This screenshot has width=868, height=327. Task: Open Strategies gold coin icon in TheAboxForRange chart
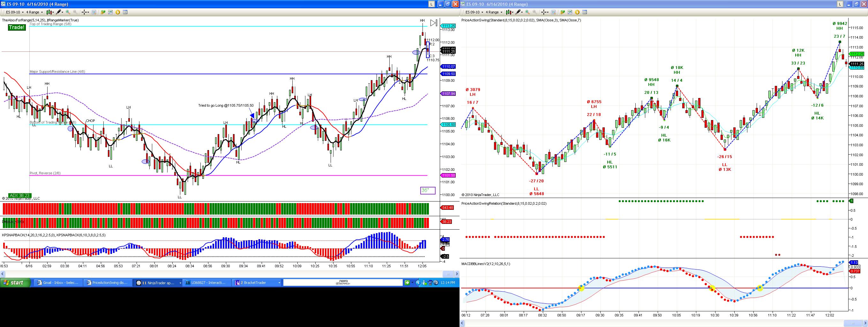pyautogui.click(x=118, y=12)
